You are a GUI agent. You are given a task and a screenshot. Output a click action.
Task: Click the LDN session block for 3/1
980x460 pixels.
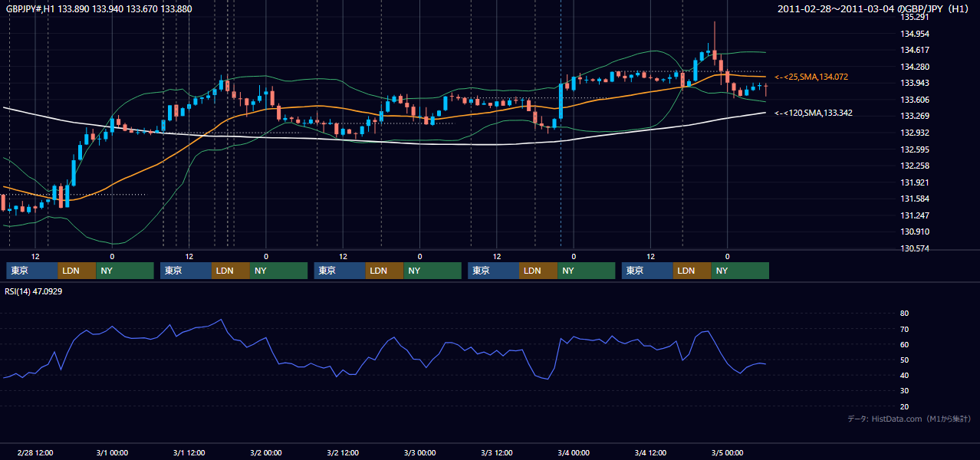[231, 271]
